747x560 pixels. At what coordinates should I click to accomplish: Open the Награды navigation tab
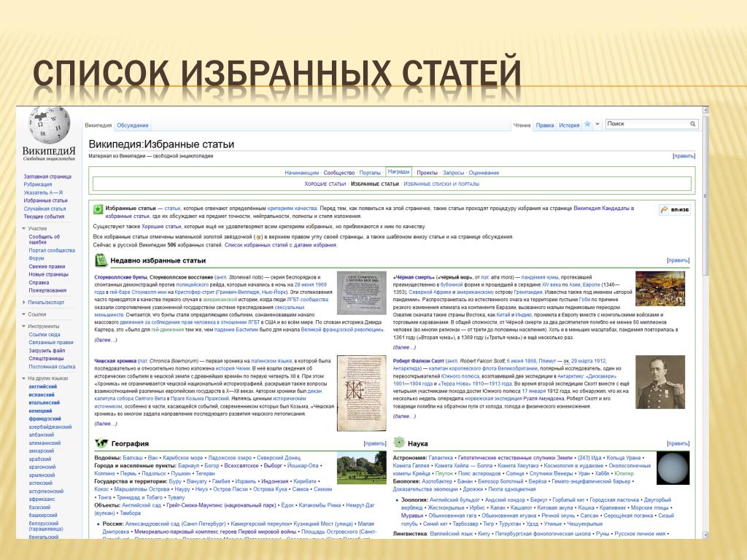click(x=398, y=171)
